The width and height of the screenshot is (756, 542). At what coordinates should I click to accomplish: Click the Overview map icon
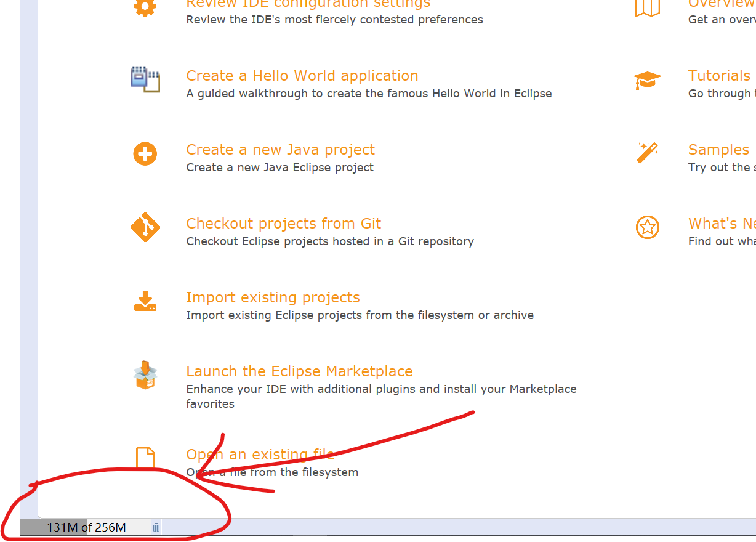point(647,7)
